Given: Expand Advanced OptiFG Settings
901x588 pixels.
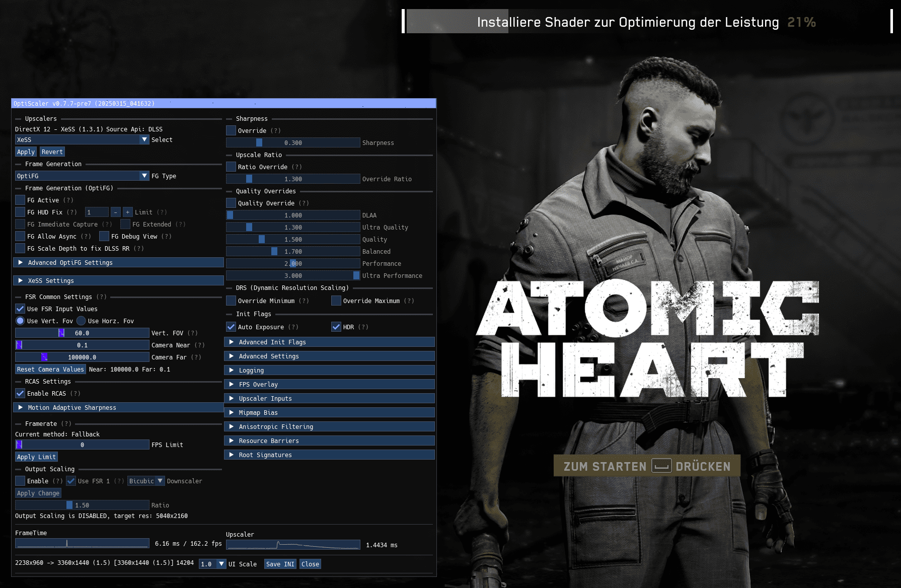Looking at the screenshot, I should [x=118, y=263].
